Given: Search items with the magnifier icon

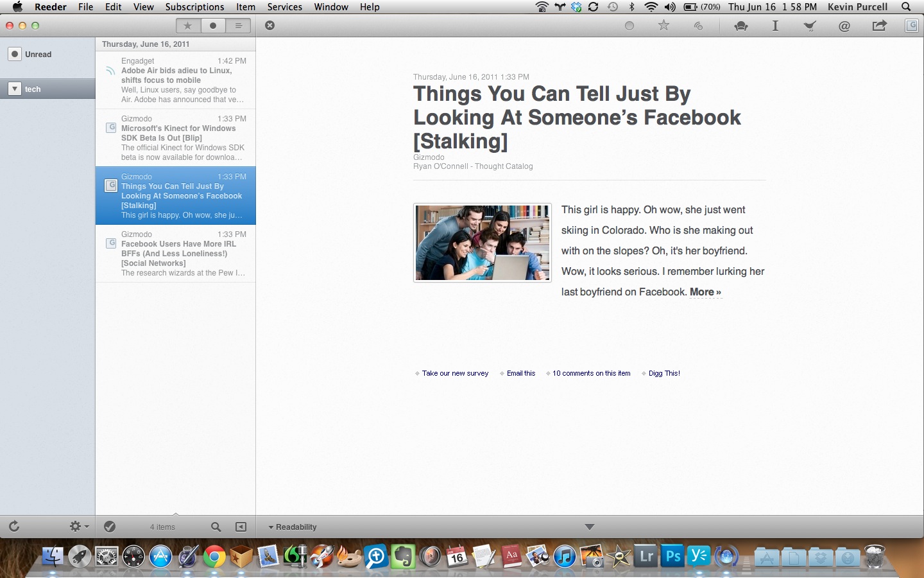Looking at the screenshot, I should click(x=216, y=527).
